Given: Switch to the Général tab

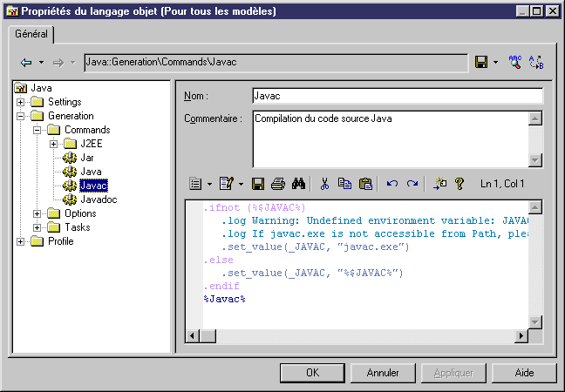Looking at the screenshot, I should (x=31, y=34).
